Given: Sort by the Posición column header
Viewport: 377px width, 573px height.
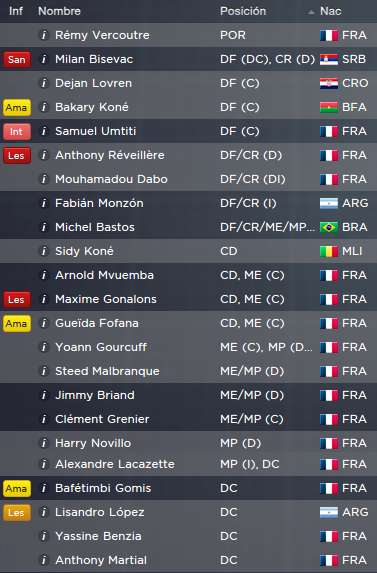Looking at the screenshot, I should (x=243, y=11).
